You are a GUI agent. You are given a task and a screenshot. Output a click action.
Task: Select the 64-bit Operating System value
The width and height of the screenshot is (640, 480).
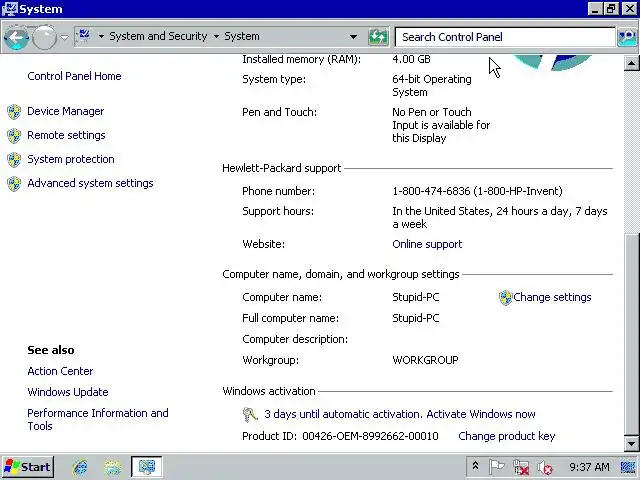click(x=431, y=86)
